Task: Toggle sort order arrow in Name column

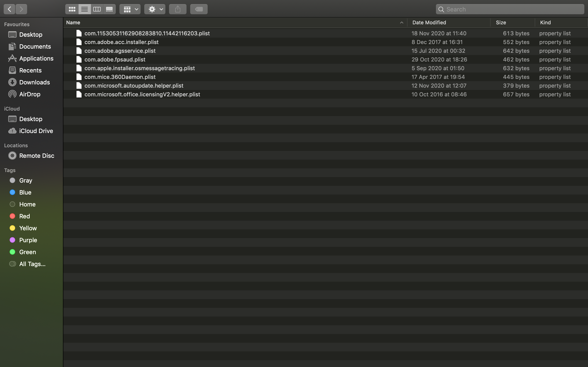Action: [x=401, y=22]
